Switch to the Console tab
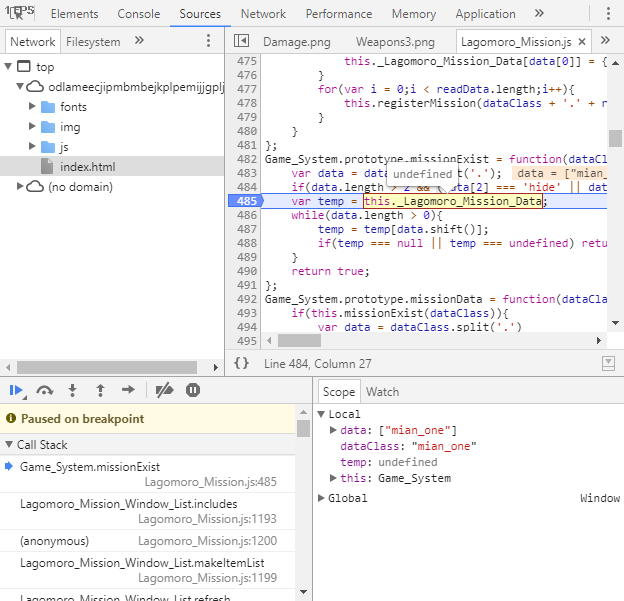 138,14
